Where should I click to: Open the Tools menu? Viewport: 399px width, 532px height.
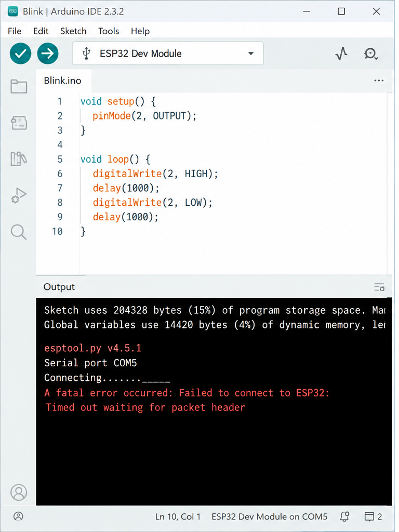[x=109, y=31]
